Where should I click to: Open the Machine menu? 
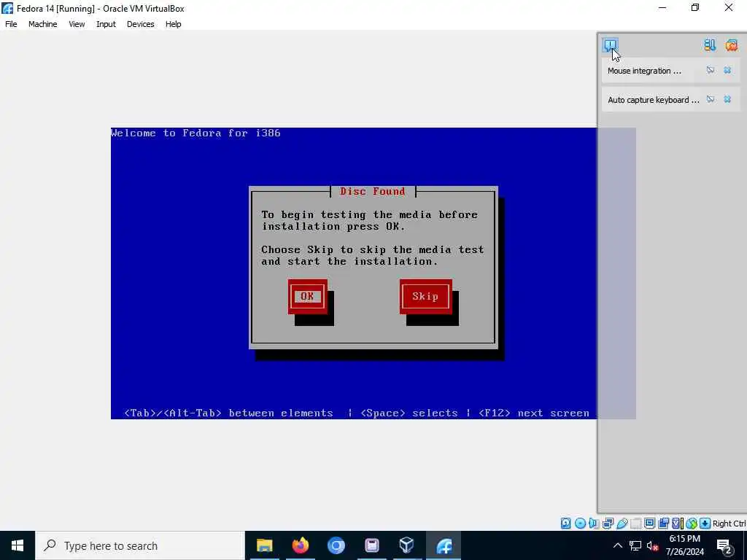pos(42,24)
